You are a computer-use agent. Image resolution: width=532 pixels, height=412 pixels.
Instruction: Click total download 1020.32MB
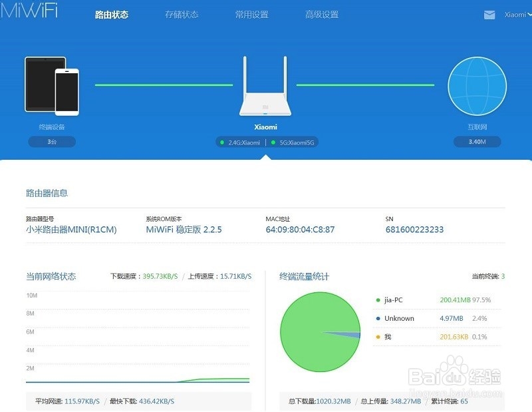333,401
